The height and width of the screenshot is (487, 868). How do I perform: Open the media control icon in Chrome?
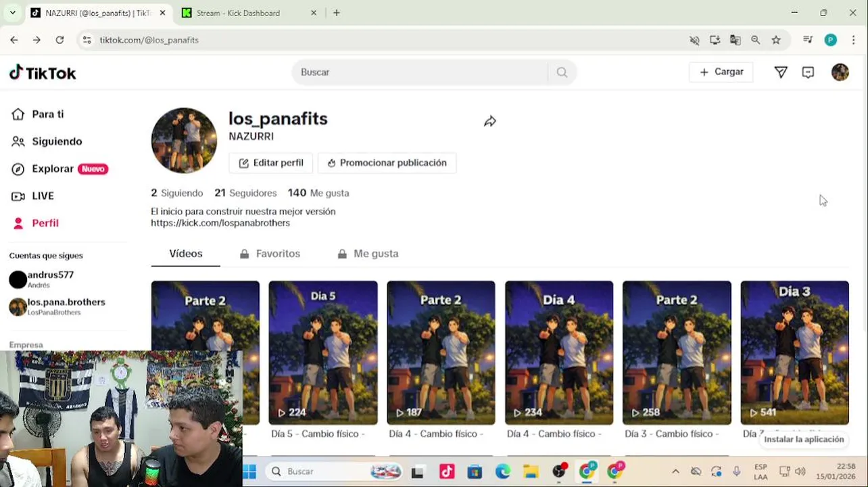point(808,40)
